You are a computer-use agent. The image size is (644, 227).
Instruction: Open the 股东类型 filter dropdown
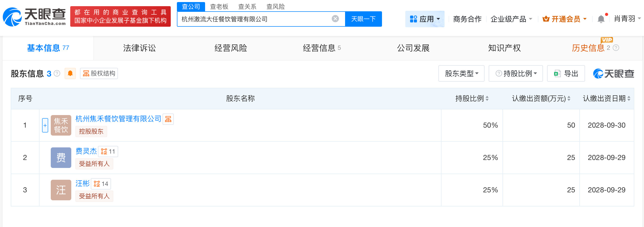click(461, 73)
